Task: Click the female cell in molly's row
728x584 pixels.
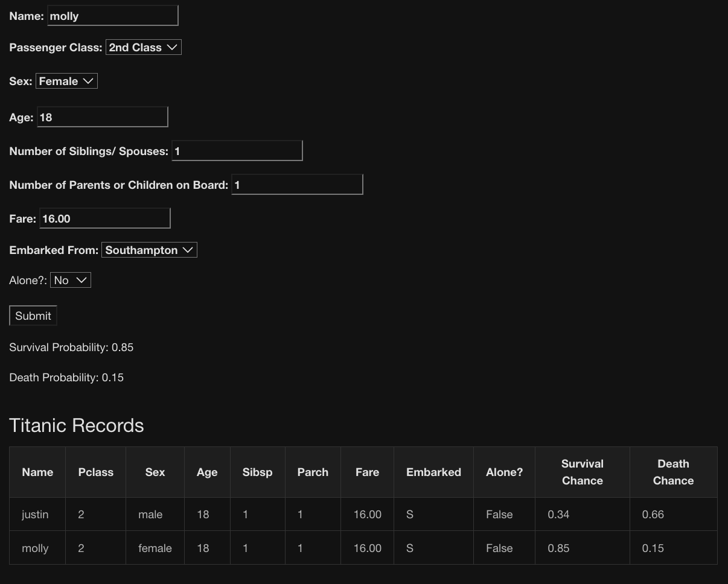Action: click(x=155, y=548)
